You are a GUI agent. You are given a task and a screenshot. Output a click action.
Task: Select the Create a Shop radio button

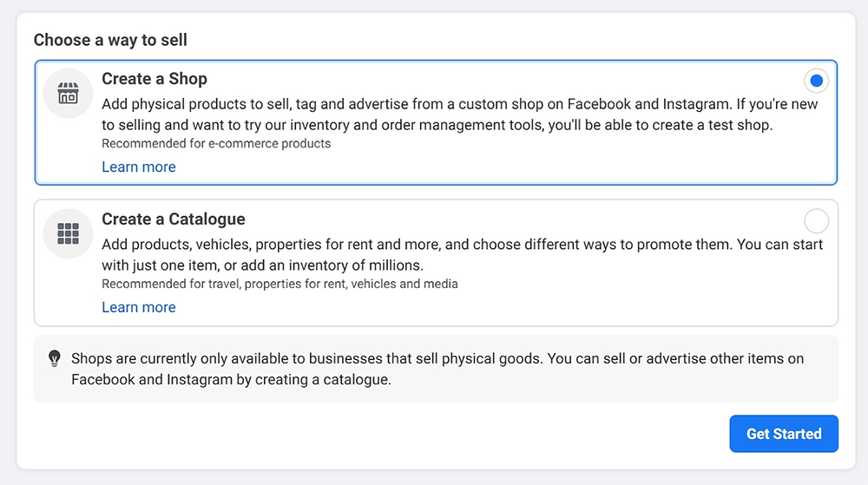click(816, 82)
